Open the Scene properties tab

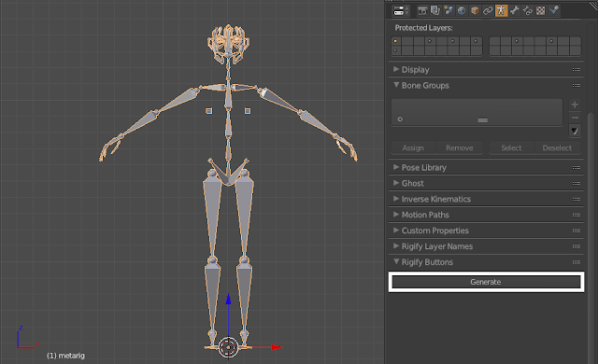coord(448,10)
